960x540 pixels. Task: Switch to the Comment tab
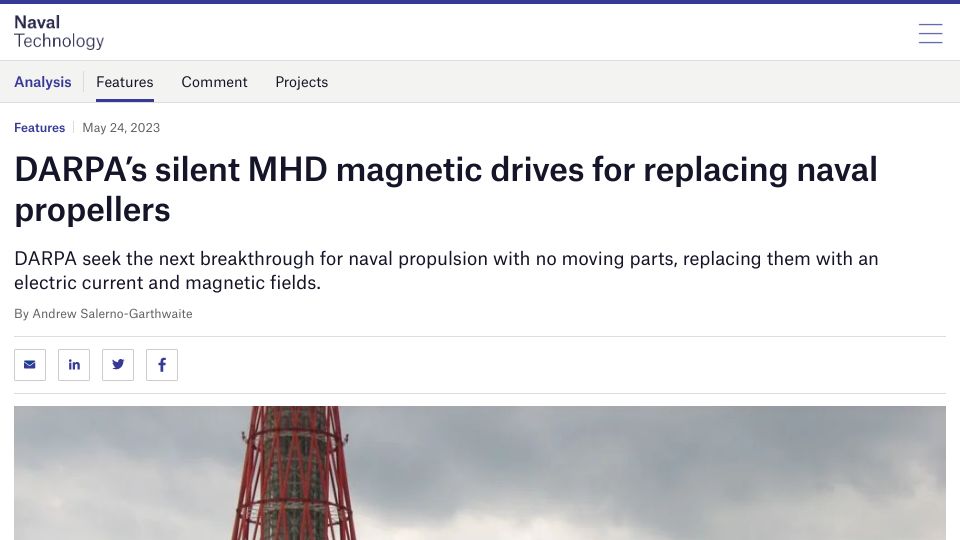click(x=214, y=82)
